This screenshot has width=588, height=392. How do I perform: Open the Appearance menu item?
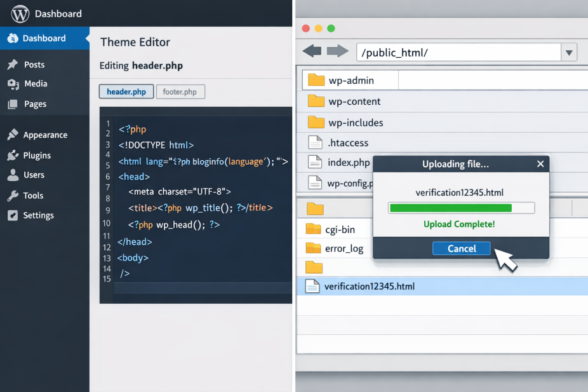45,135
